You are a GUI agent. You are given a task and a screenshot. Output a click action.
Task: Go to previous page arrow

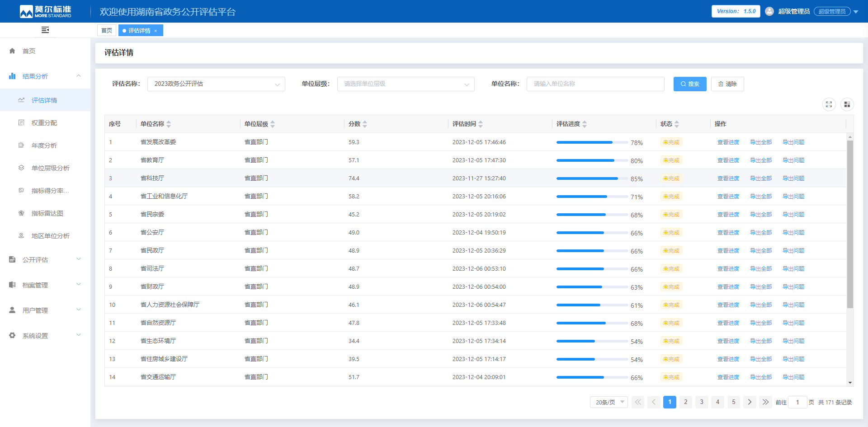(654, 402)
